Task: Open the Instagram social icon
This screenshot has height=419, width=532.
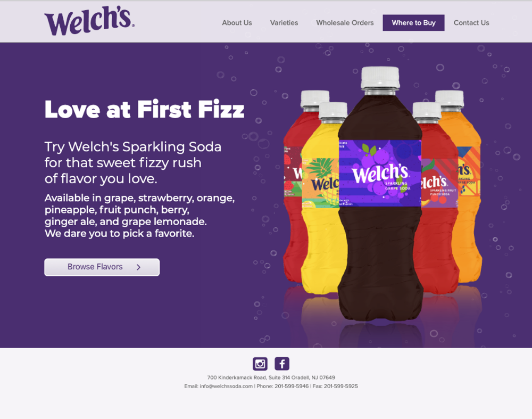Action: [260, 364]
